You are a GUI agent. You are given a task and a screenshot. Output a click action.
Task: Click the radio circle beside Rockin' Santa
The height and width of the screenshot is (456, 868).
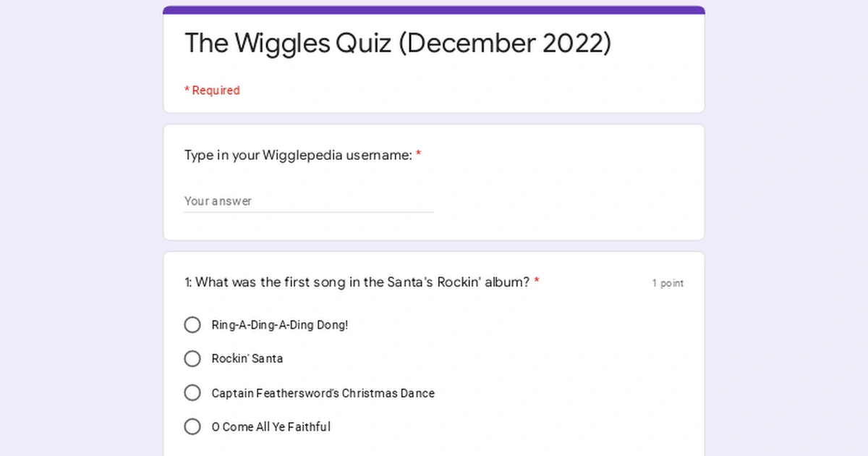[x=192, y=358]
